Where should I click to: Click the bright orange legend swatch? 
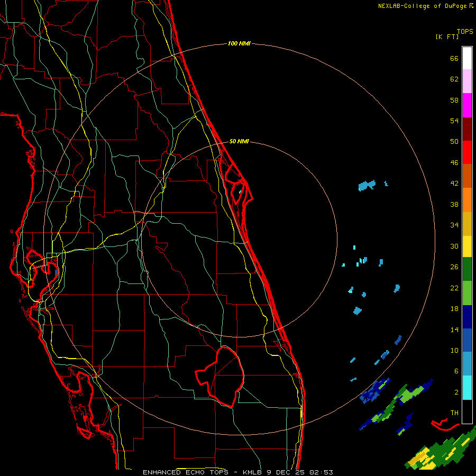(467, 200)
